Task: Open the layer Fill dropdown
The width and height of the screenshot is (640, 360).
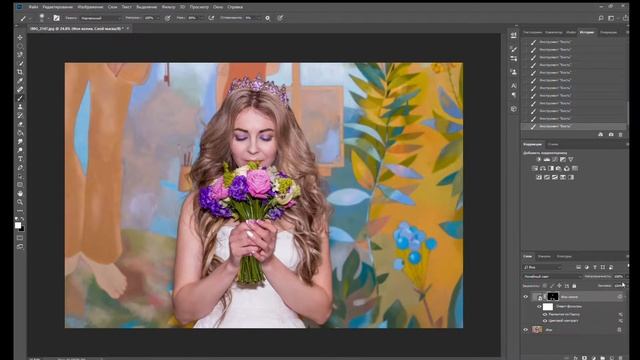Action: click(x=627, y=286)
